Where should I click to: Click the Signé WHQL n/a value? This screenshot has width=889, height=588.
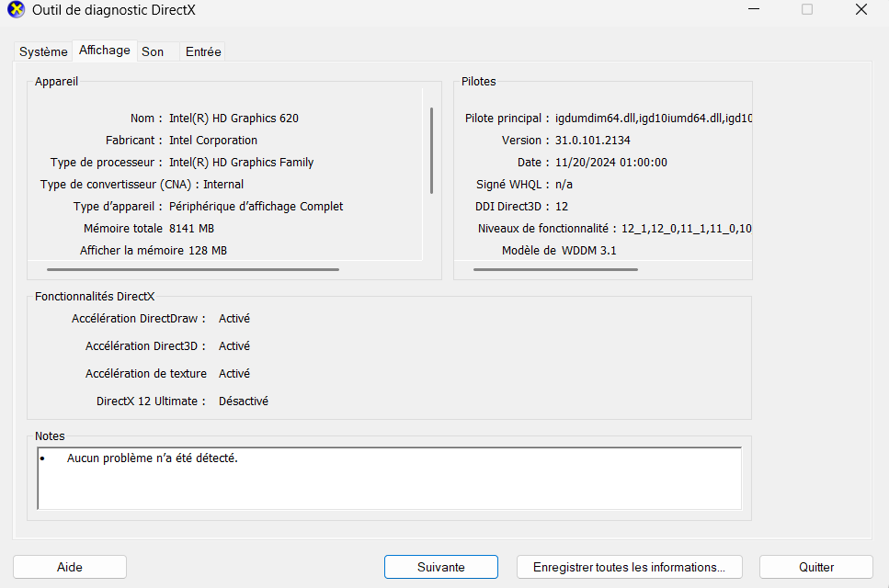(x=564, y=185)
